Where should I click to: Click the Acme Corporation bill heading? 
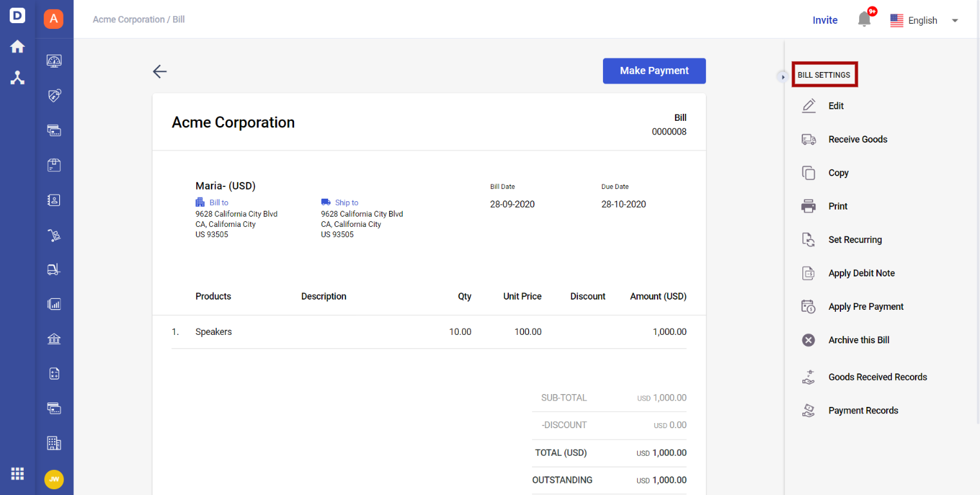click(233, 123)
